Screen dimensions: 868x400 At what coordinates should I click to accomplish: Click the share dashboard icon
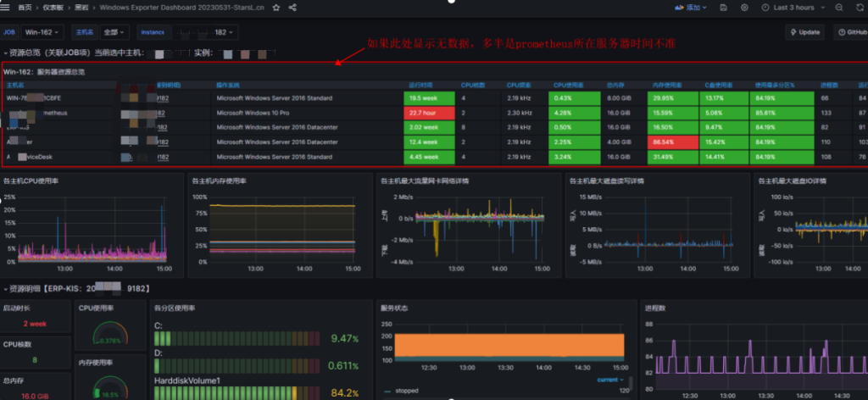[292, 7]
